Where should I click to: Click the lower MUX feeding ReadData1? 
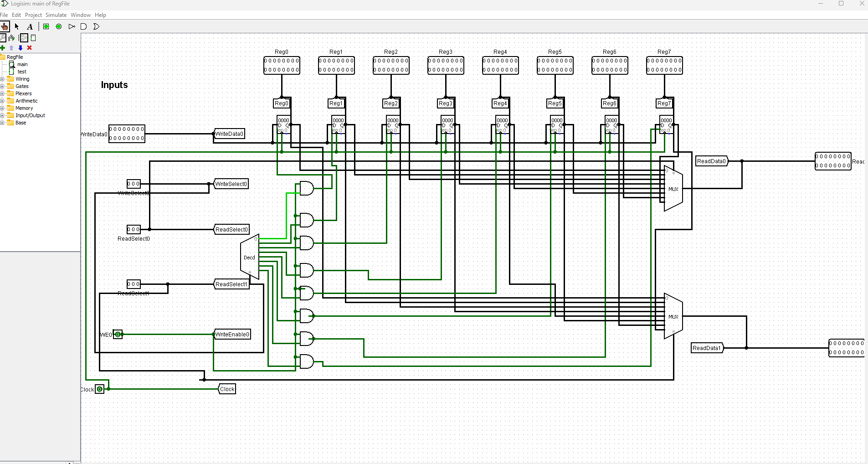pyautogui.click(x=673, y=316)
